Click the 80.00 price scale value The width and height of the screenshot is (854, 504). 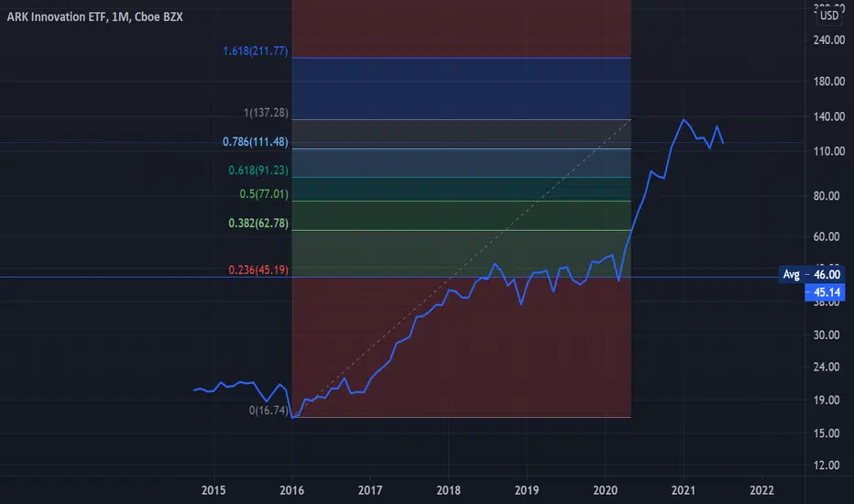coord(827,195)
